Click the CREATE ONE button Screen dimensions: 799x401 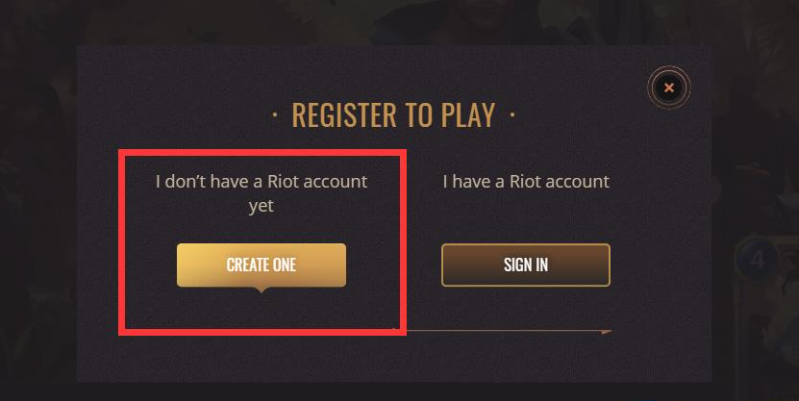[x=261, y=265]
